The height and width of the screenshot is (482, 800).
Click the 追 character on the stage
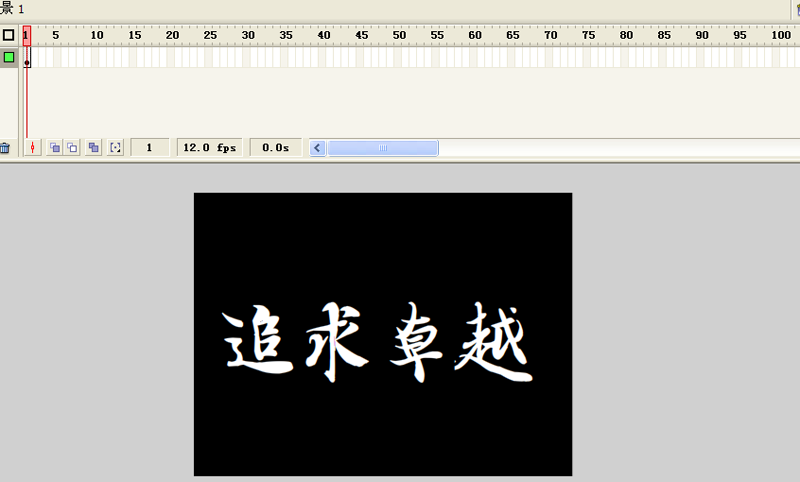pos(257,339)
